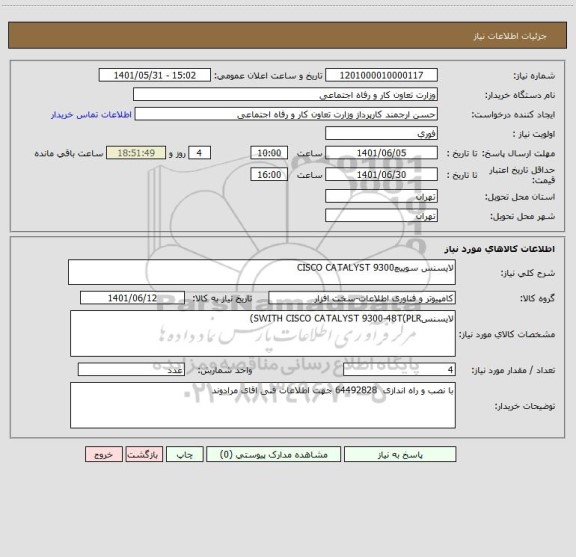The width and height of the screenshot is (576, 557).
Task: Click the announcement date field 1401/05/31 - 15:02
Action: 155,75
